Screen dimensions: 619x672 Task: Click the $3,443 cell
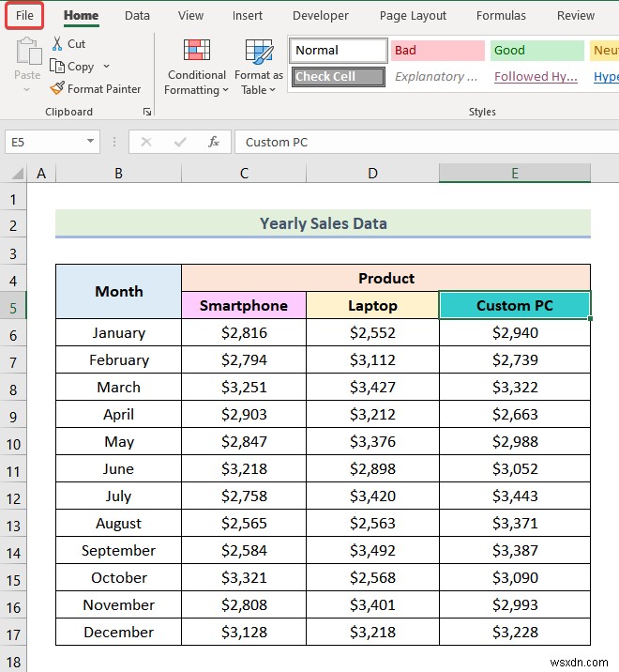[515, 496]
